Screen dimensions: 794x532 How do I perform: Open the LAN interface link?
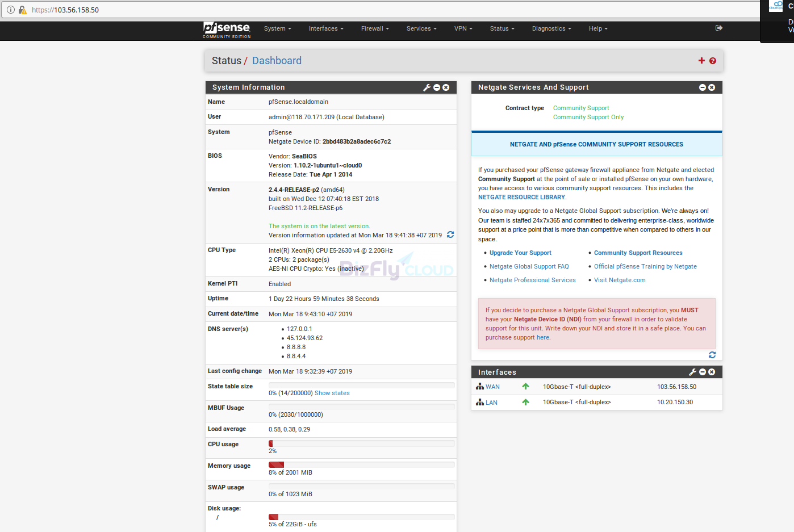(x=491, y=403)
